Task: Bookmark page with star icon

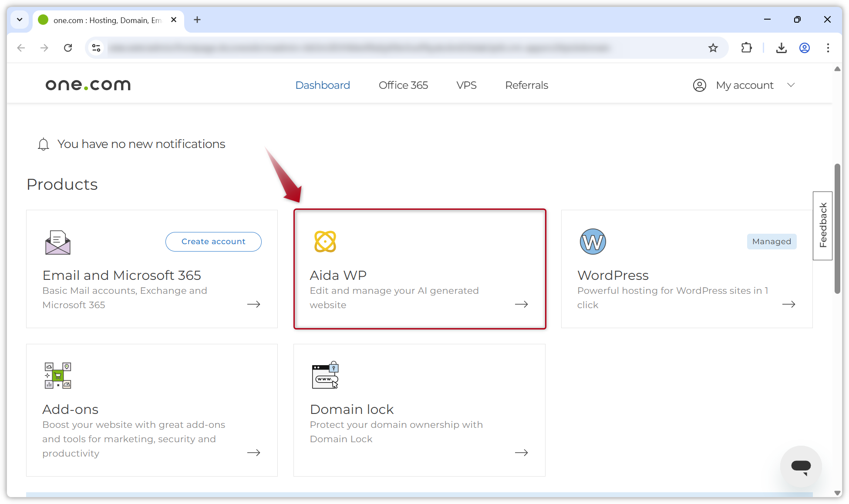Action: [x=713, y=48]
